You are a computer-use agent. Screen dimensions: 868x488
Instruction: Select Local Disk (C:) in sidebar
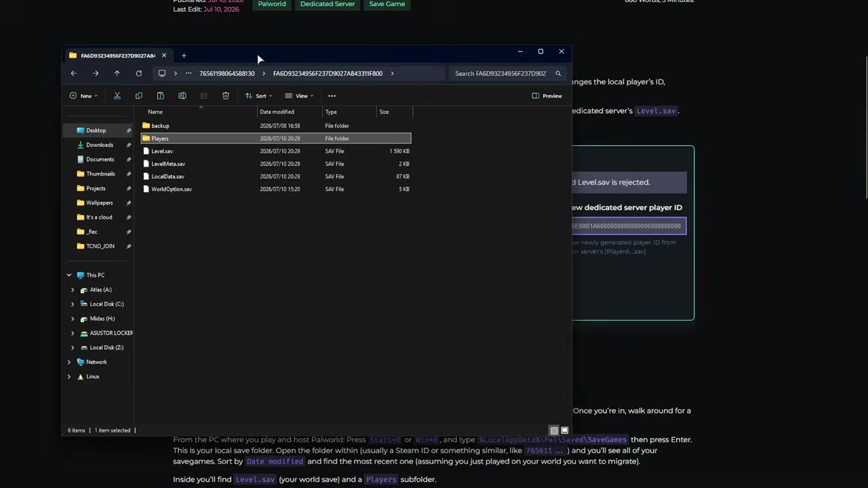point(106,304)
